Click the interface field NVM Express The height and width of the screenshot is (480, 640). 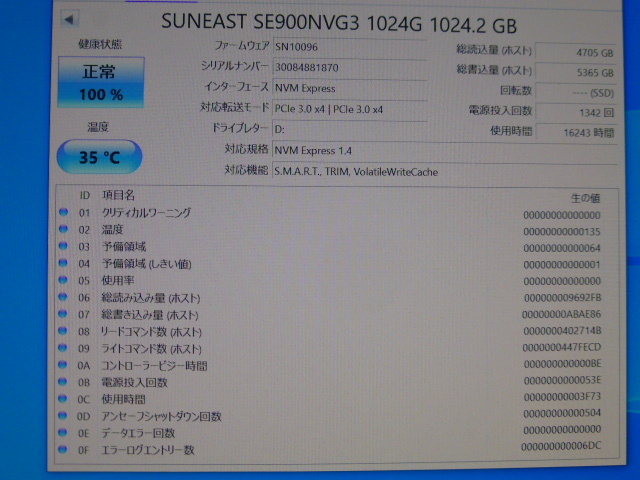(x=350, y=88)
